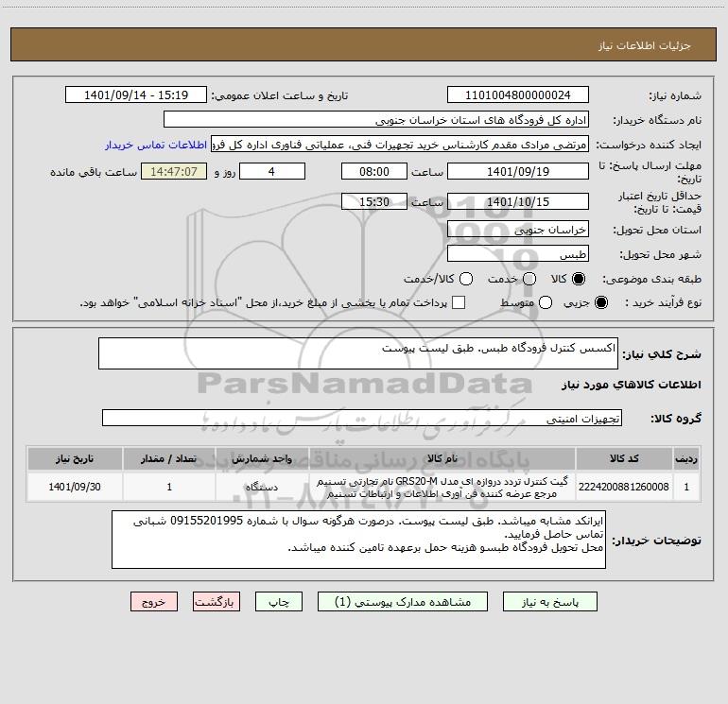Viewport: 728px width, 704px height.
Task: Click the GRS20-M gate product name cell
Action: tap(442, 487)
